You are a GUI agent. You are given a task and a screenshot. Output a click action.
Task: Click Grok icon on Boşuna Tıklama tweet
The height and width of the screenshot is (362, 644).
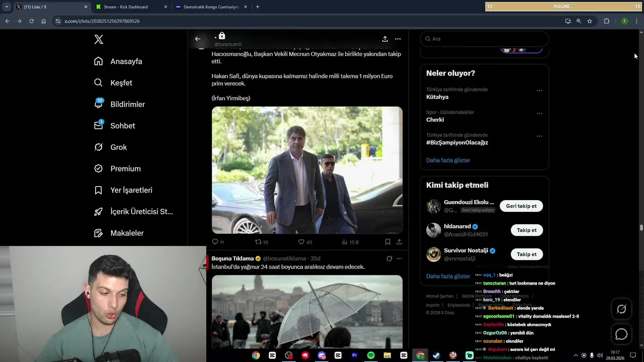click(389, 258)
